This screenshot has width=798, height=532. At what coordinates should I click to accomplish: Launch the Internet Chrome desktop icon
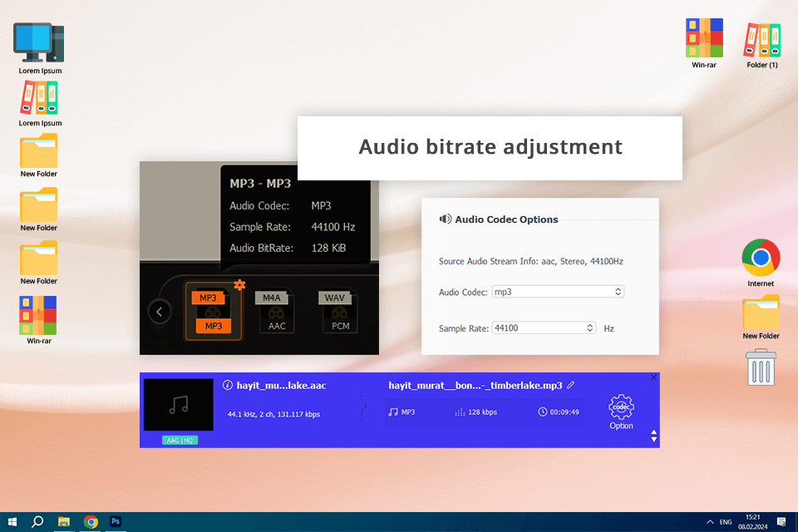[x=761, y=263]
